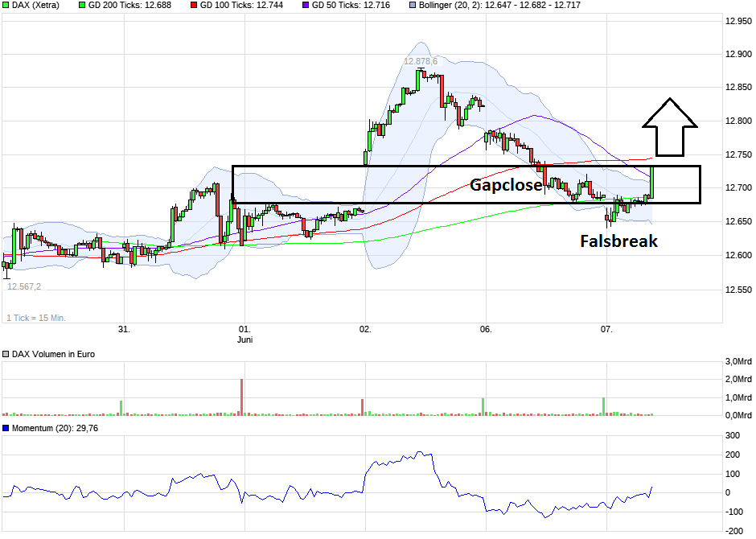This screenshot has height=539, width=756.
Task: Select the 'DAX (Xetra)' legend label
Action: pos(35,6)
